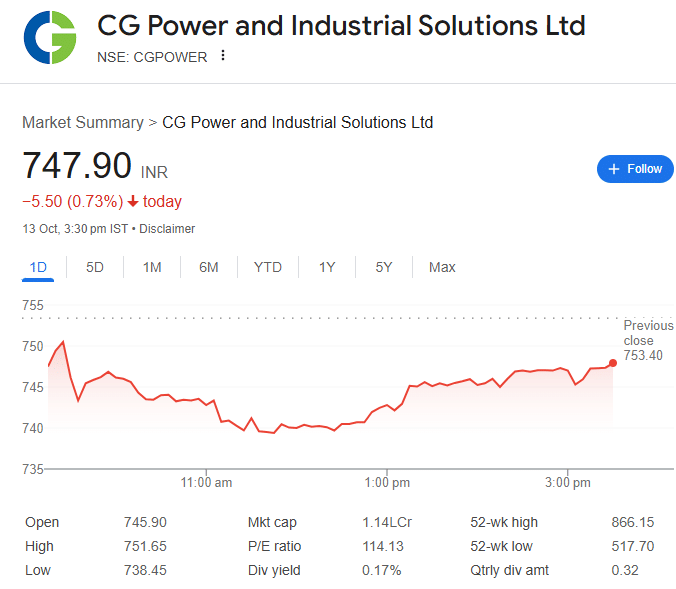Follow CG Power stock
This screenshot has width=676, height=589.
point(636,169)
